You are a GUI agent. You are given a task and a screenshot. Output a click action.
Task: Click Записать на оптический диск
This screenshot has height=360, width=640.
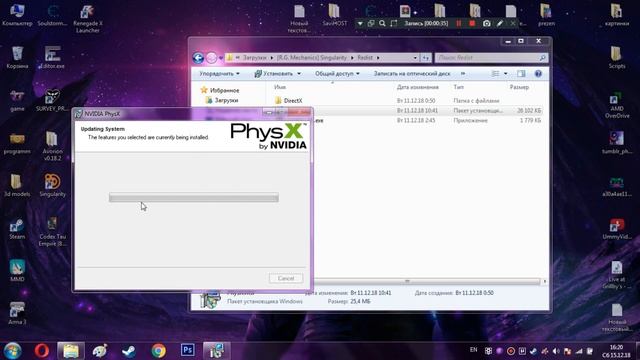[x=412, y=74]
